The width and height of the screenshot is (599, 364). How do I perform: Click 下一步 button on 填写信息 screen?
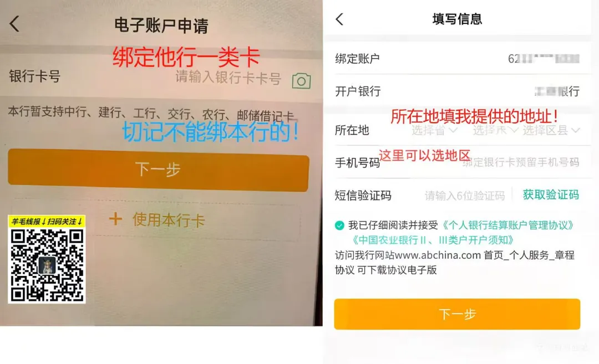(x=457, y=314)
